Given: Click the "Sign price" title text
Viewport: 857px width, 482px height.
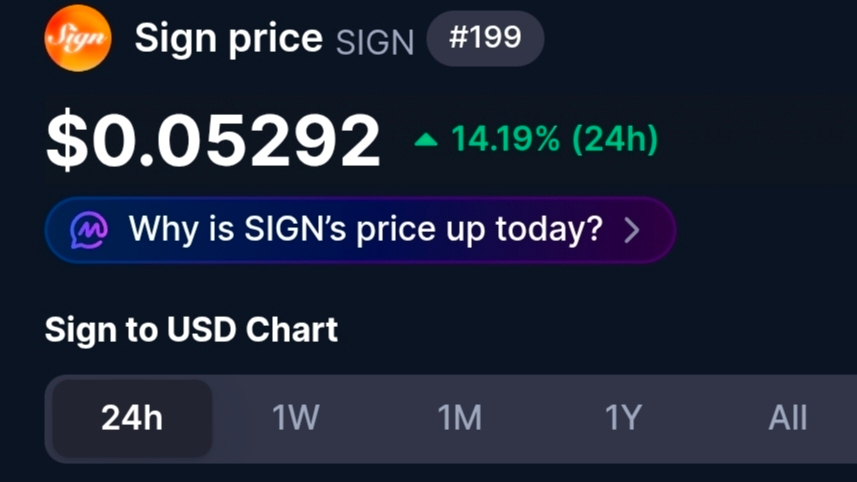Looking at the screenshot, I should point(228,38).
